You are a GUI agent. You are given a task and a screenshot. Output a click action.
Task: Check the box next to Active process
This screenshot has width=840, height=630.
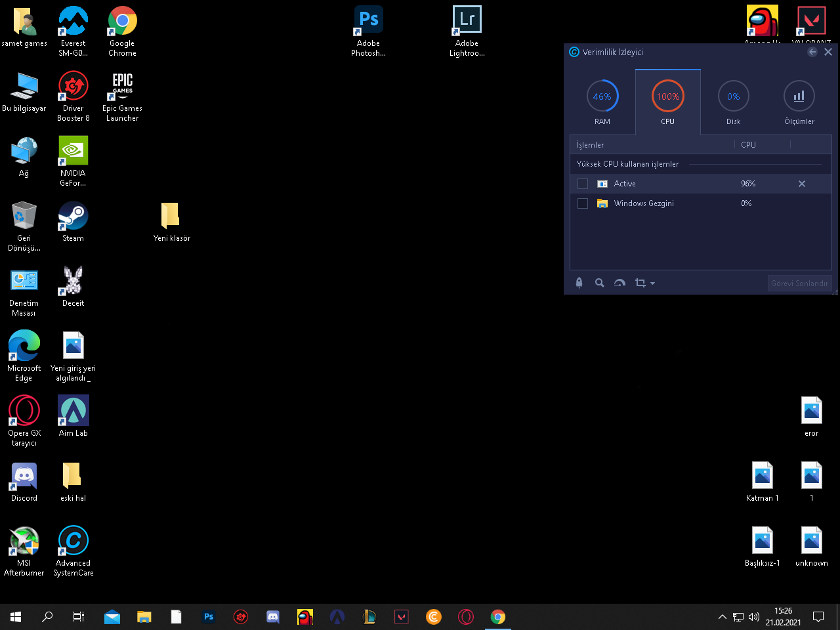tap(583, 184)
